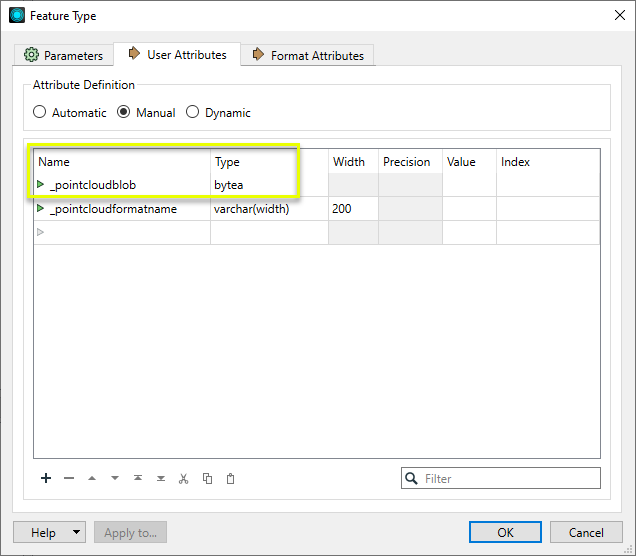Open the Format Attributes tab

308,55
